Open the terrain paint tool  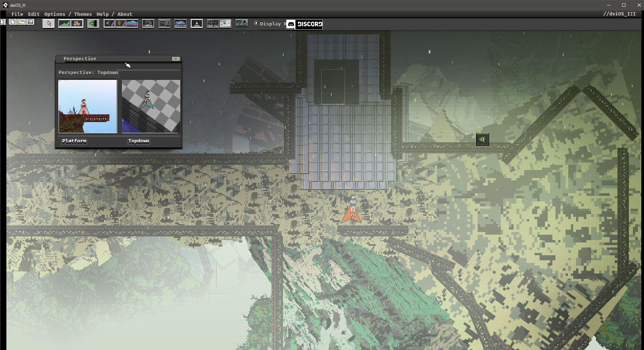[x=64, y=24]
